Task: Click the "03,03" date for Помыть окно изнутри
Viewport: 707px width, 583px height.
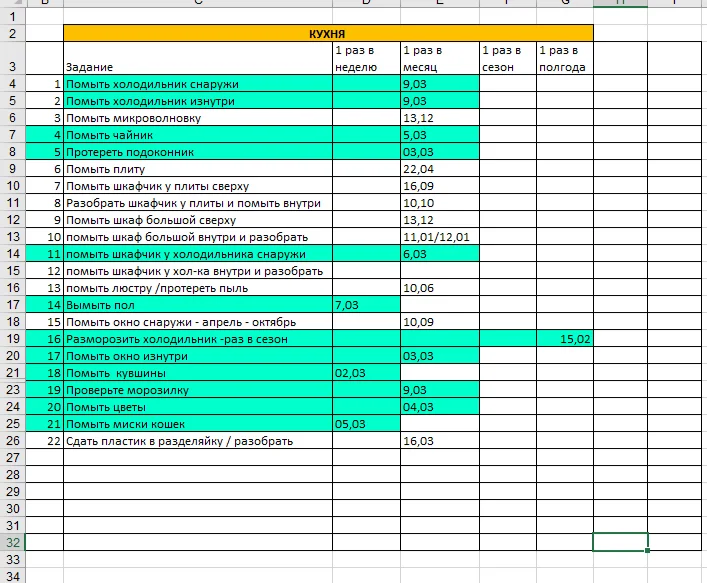Action: pos(440,356)
